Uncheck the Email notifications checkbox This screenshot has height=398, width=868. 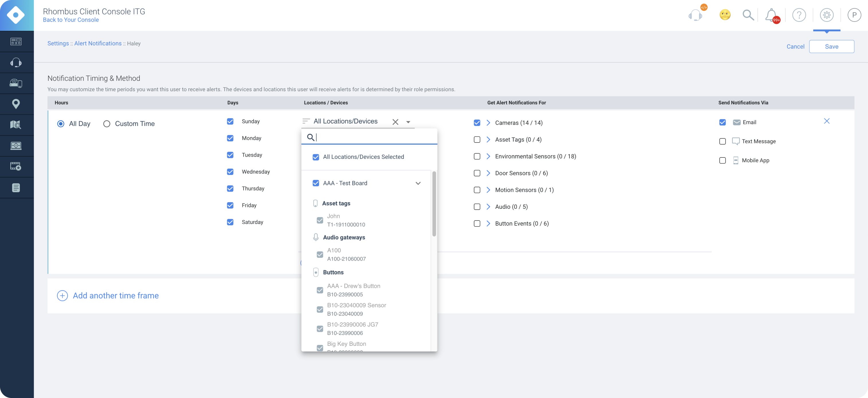click(x=722, y=122)
